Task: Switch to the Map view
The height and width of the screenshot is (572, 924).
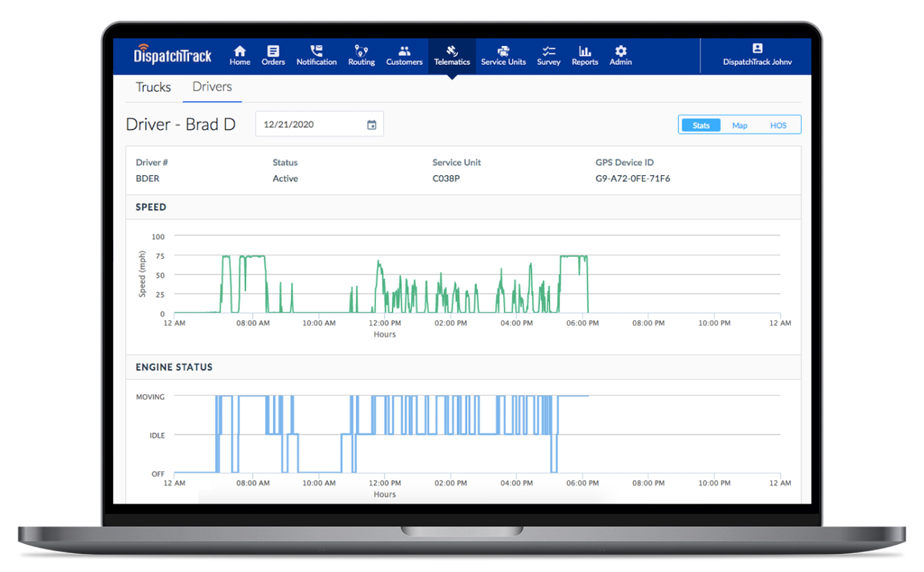Action: click(x=740, y=126)
